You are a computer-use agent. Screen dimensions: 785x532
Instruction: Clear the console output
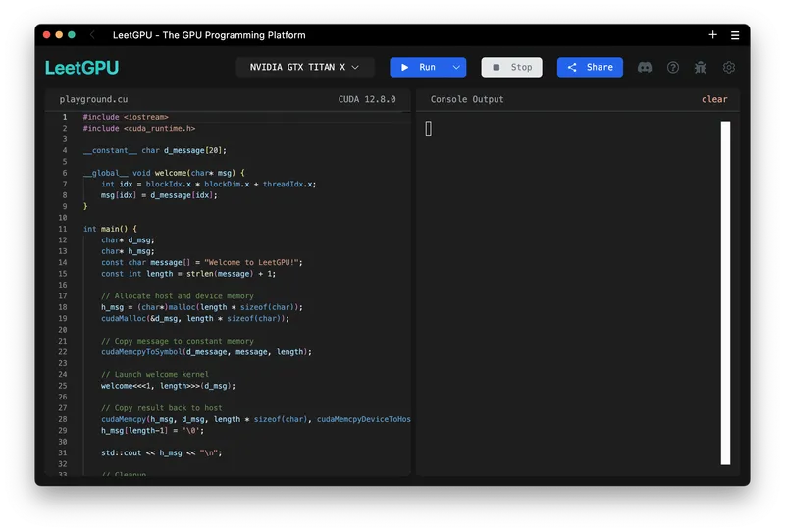[714, 99]
